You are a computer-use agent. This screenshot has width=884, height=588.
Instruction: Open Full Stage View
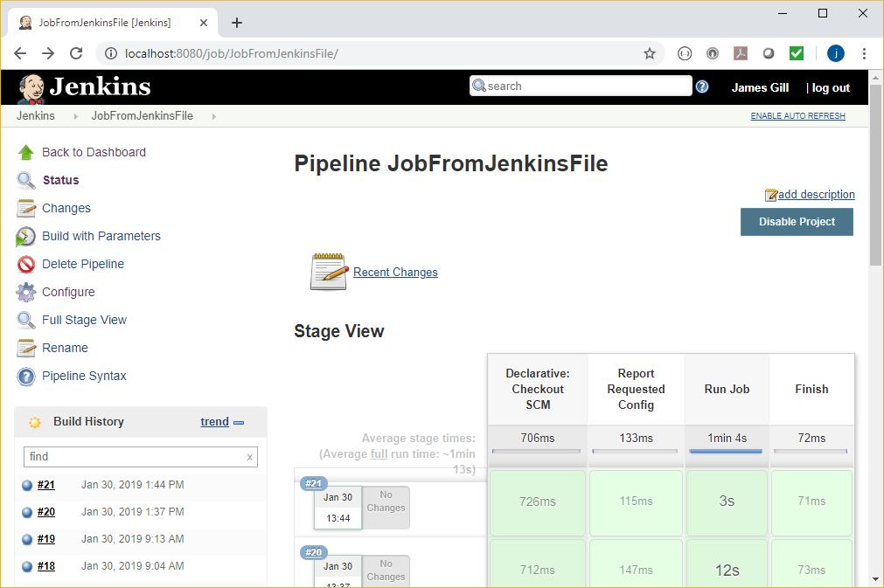pos(84,320)
